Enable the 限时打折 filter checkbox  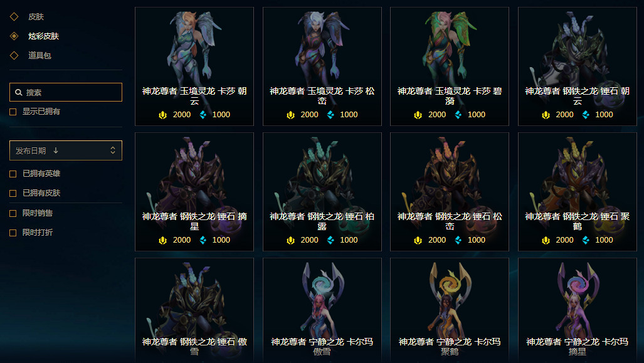coord(13,233)
